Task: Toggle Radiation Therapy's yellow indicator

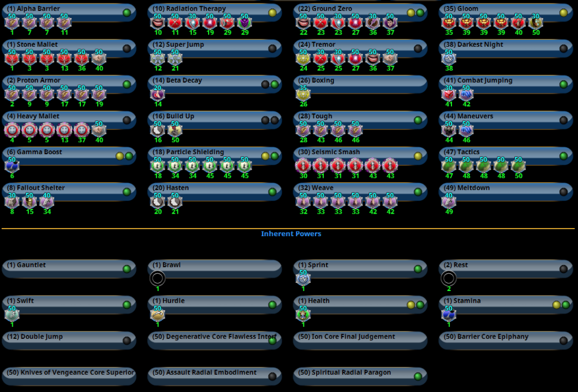Action: pos(272,13)
